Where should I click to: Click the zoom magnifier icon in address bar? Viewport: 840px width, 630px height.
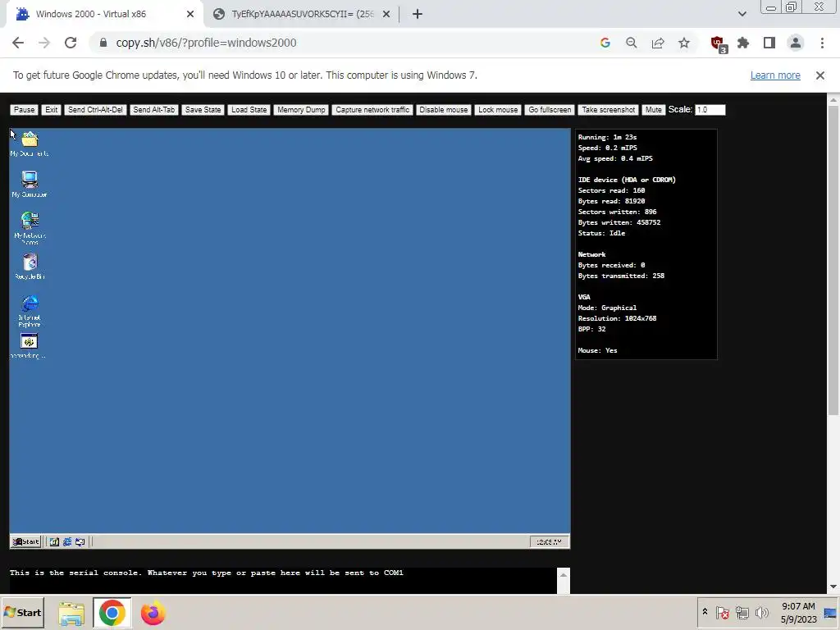632,43
